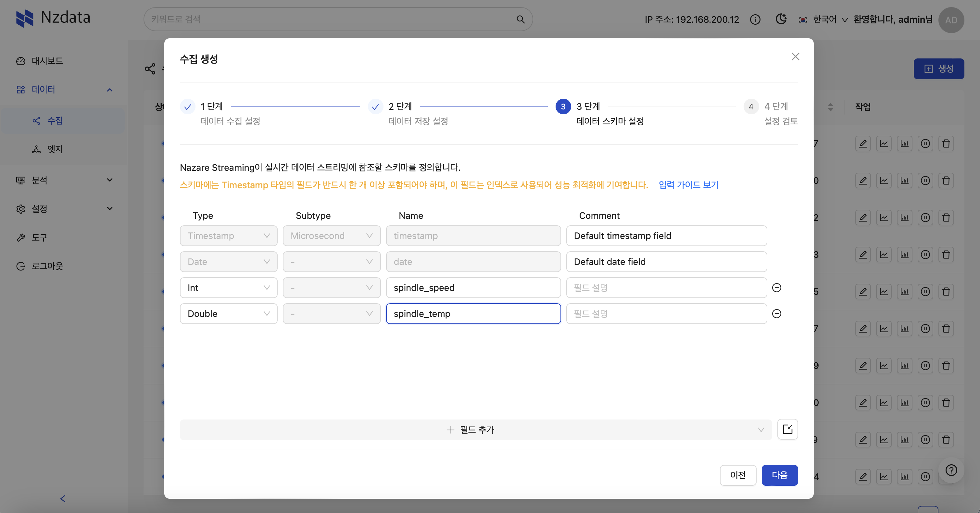This screenshot has height=513, width=980.
Task: Open the subtype dropdown for spindle_temp
Action: pyautogui.click(x=332, y=313)
